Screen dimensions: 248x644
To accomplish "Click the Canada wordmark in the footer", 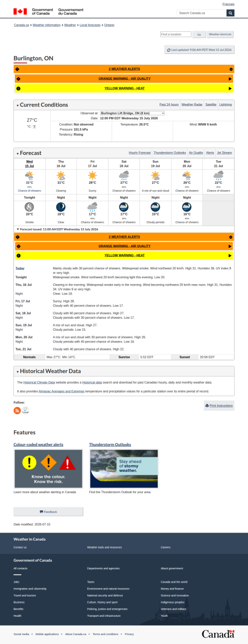I will [x=218, y=634].
